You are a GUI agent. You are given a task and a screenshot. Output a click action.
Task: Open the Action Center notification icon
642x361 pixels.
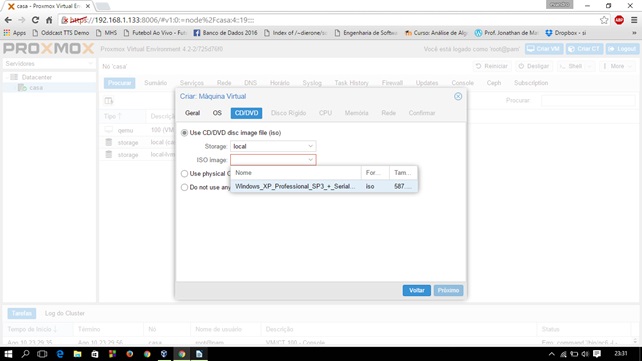pos(597,354)
